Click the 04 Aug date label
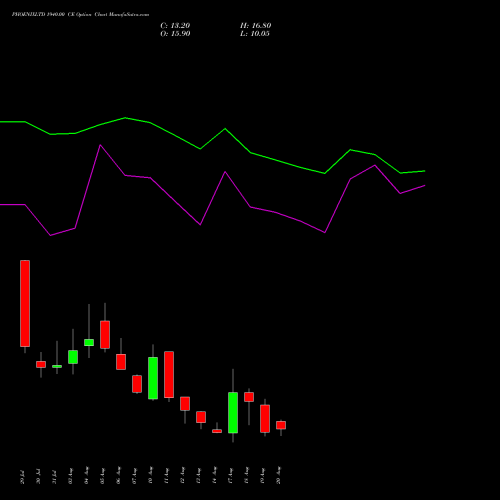Screen dimensions: 500x500 click(x=86, y=476)
